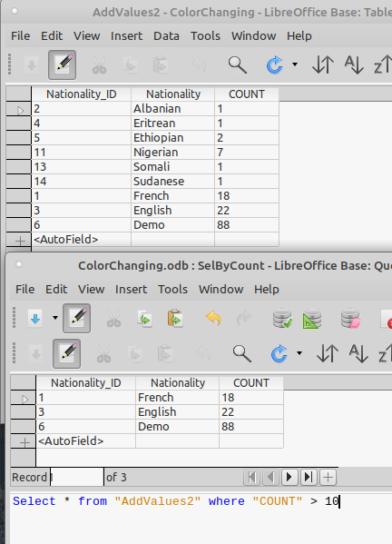Click the Record number input field
The width and height of the screenshot is (392, 544).
click(76, 478)
